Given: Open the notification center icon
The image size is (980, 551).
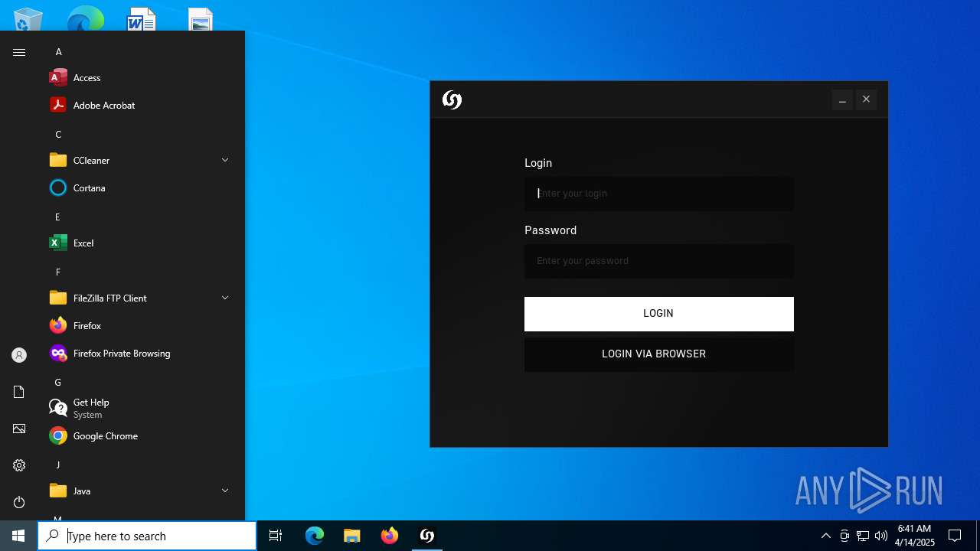Looking at the screenshot, I should point(955,536).
